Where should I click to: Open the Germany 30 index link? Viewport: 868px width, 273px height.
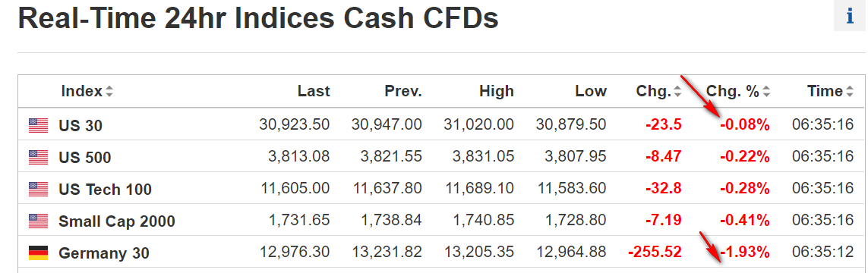[104, 253]
